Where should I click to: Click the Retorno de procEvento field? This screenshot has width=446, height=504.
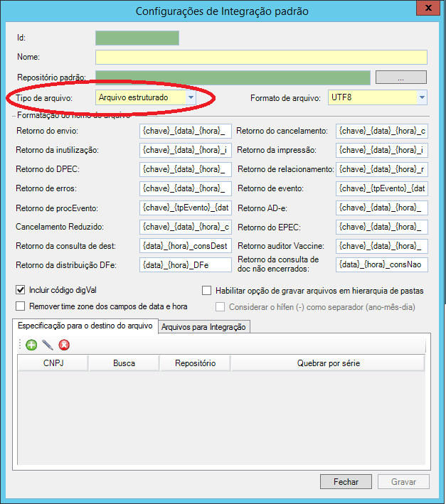tap(186, 208)
